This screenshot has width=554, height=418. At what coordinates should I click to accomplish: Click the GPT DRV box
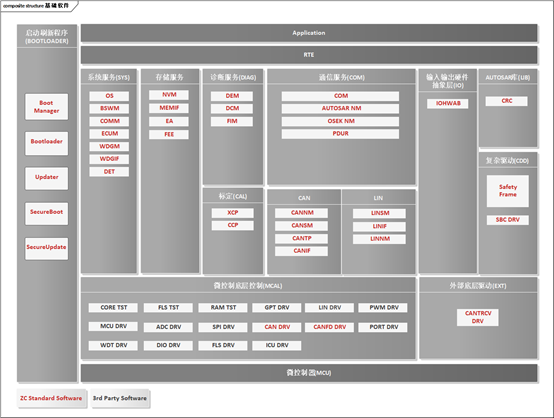click(277, 307)
